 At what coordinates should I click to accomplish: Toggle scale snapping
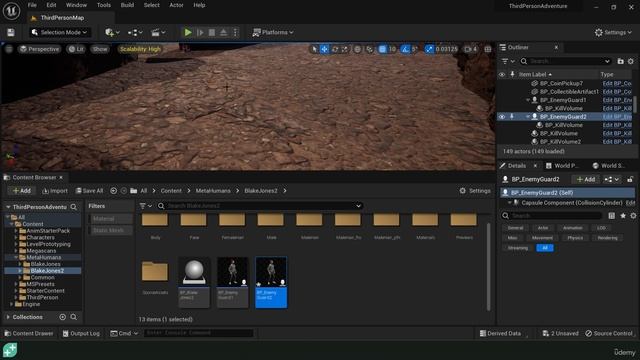point(429,49)
